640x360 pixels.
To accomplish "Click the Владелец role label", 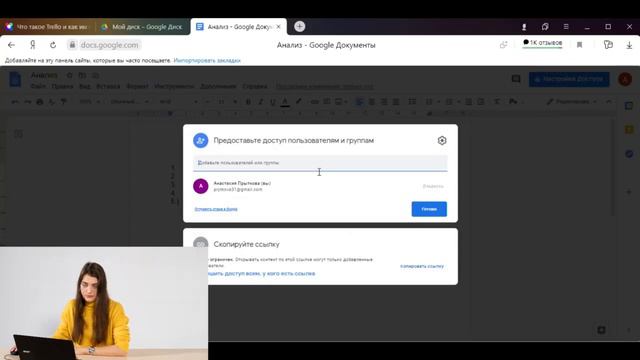I will [x=433, y=186].
